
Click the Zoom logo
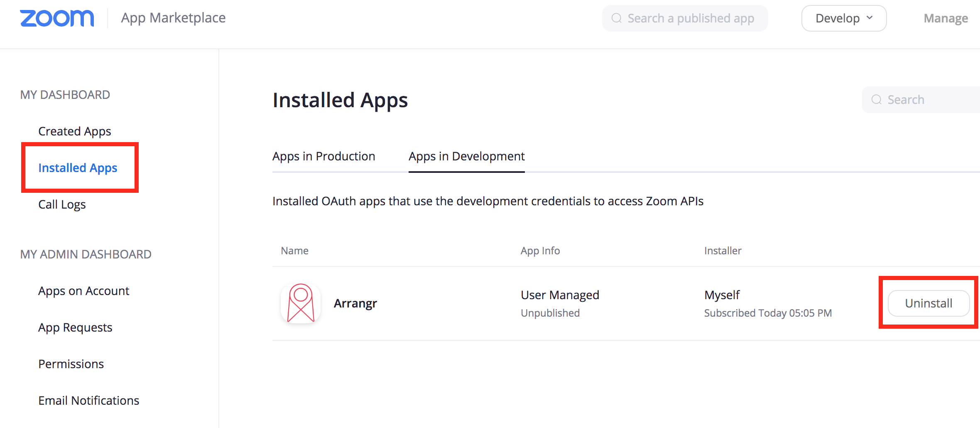tap(57, 18)
